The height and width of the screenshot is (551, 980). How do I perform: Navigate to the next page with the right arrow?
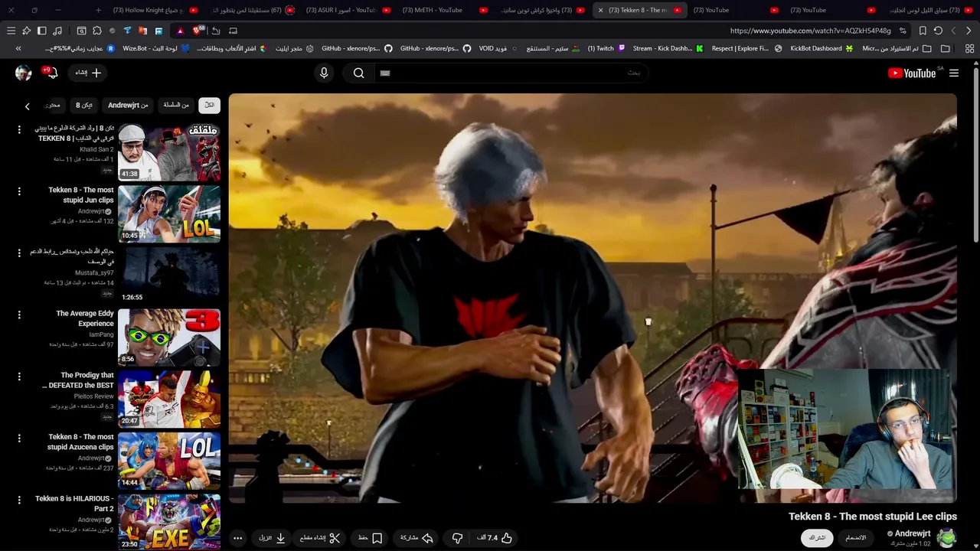[x=969, y=31]
